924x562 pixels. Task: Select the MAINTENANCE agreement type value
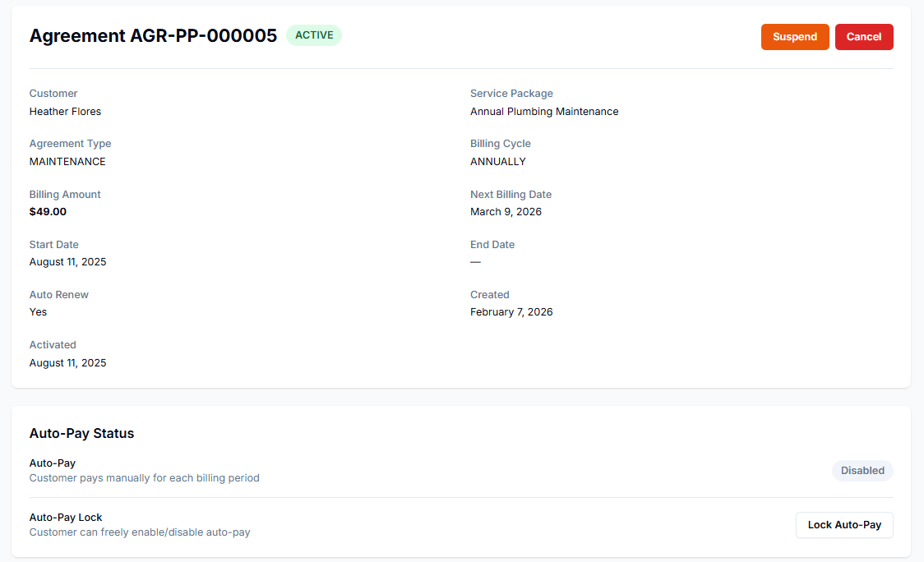pos(67,162)
